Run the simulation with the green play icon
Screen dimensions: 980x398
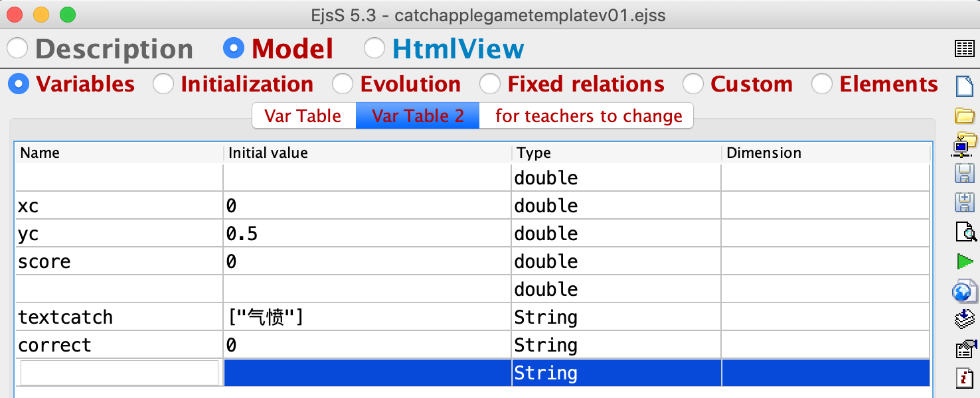coord(964,261)
